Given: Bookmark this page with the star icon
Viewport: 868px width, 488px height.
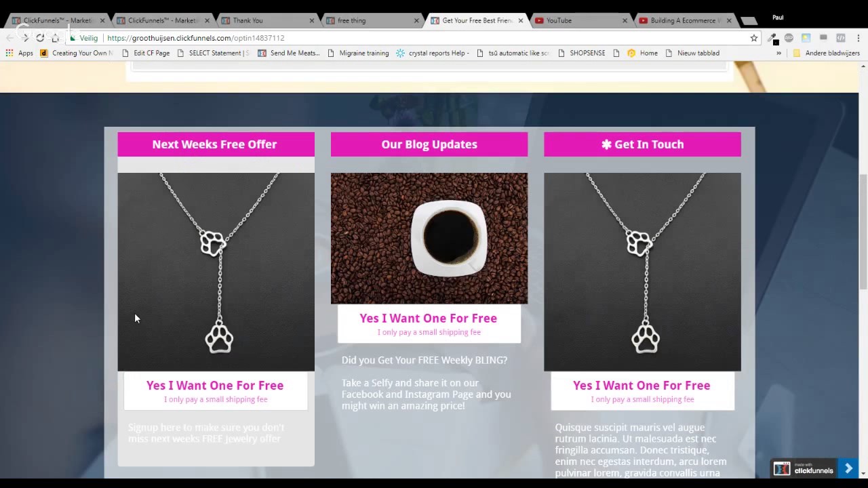Looking at the screenshot, I should pyautogui.click(x=753, y=38).
